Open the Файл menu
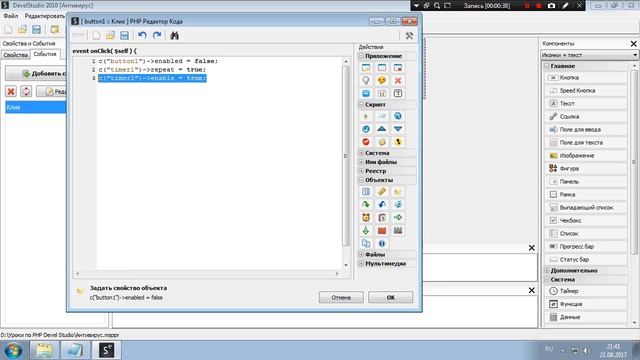640x360 pixels. (11, 16)
